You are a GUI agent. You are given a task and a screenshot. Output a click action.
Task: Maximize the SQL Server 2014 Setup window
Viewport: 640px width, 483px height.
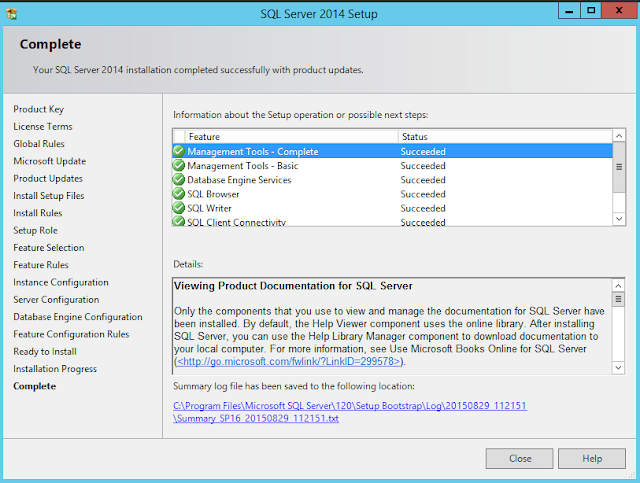pos(591,10)
